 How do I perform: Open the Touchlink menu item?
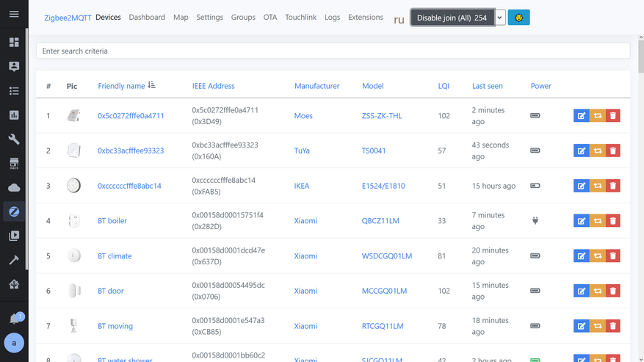click(301, 18)
